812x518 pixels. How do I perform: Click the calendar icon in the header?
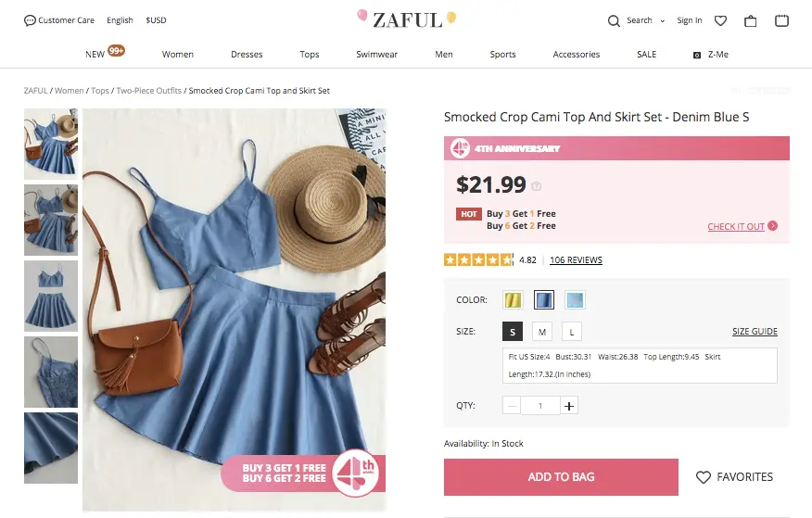pos(781,20)
